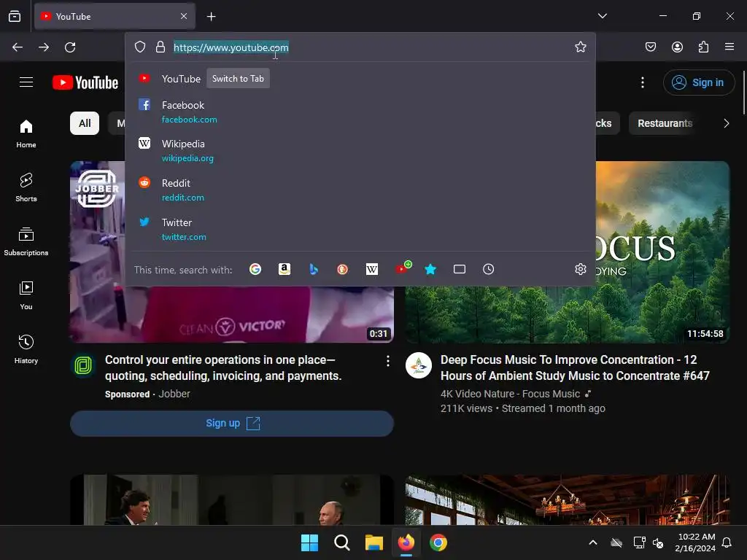
Task: Select the Twitter suggestion
Action: (x=360, y=230)
